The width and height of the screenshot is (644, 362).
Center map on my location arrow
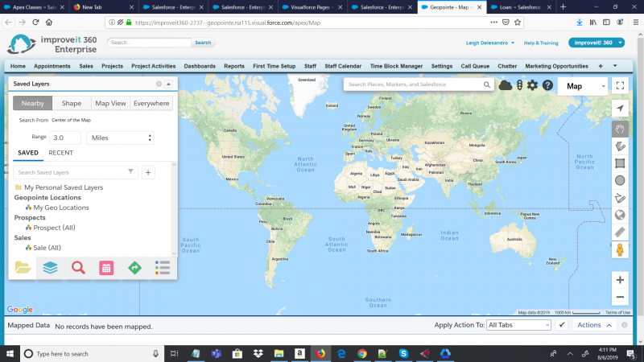tap(620, 109)
